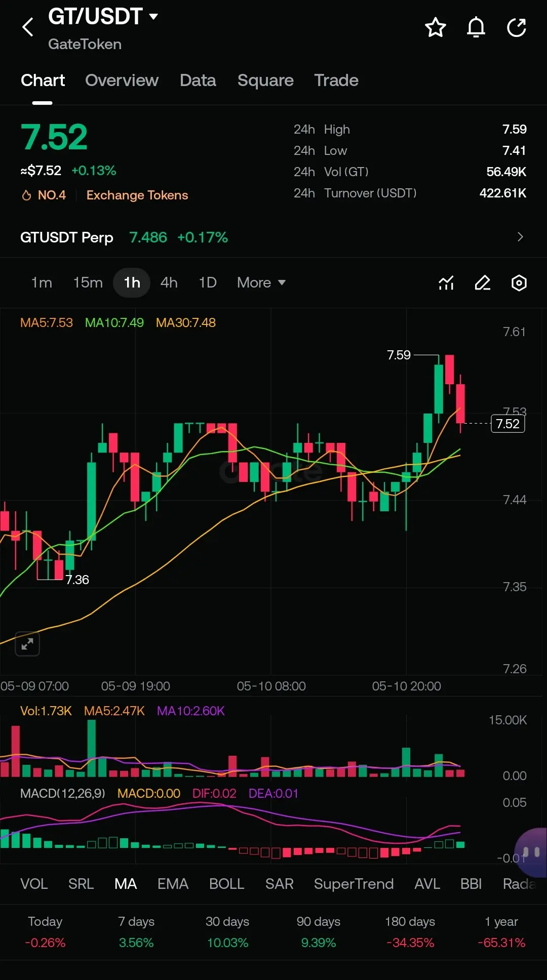Expand chart to fullscreen
Viewport: 547px width, 980px height.
[x=27, y=644]
